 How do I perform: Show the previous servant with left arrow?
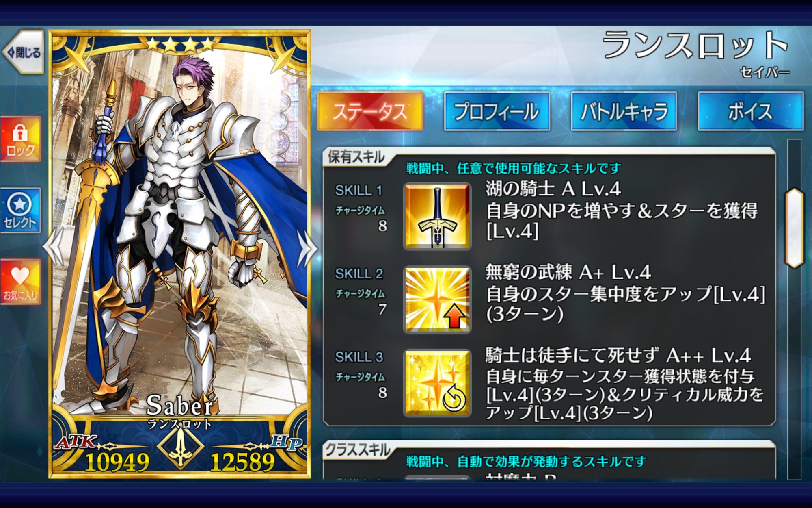click(x=54, y=248)
